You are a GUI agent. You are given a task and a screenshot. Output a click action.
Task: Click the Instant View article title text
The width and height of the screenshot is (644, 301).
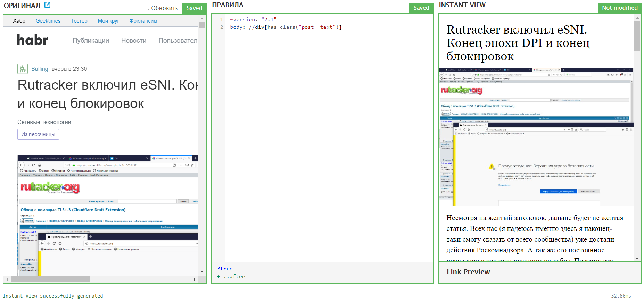(x=518, y=43)
